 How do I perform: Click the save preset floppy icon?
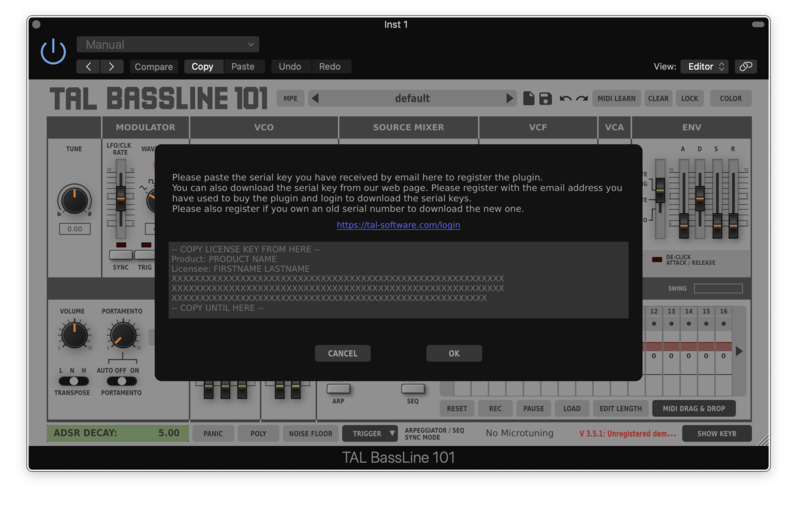pos(545,98)
